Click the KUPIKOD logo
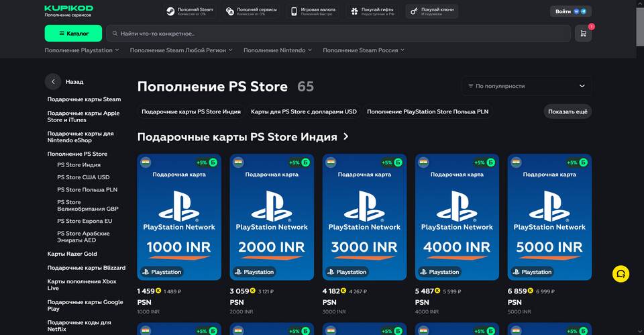The image size is (644, 335). (x=69, y=9)
